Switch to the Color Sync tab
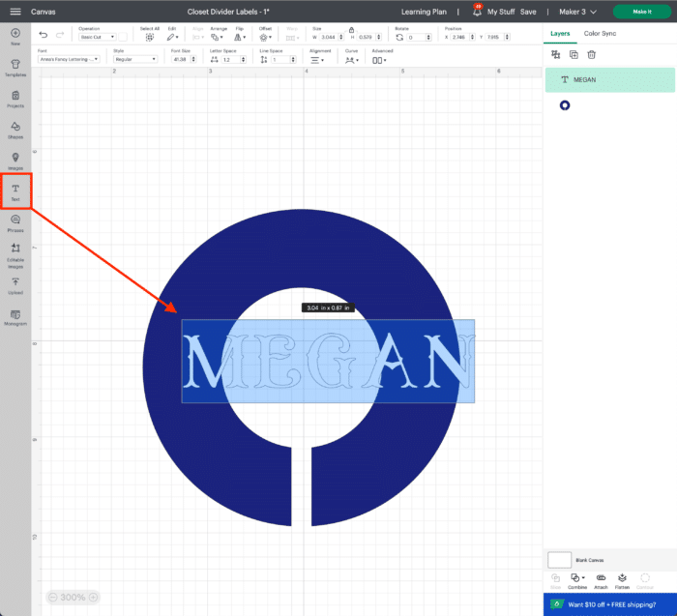 pyautogui.click(x=600, y=34)
